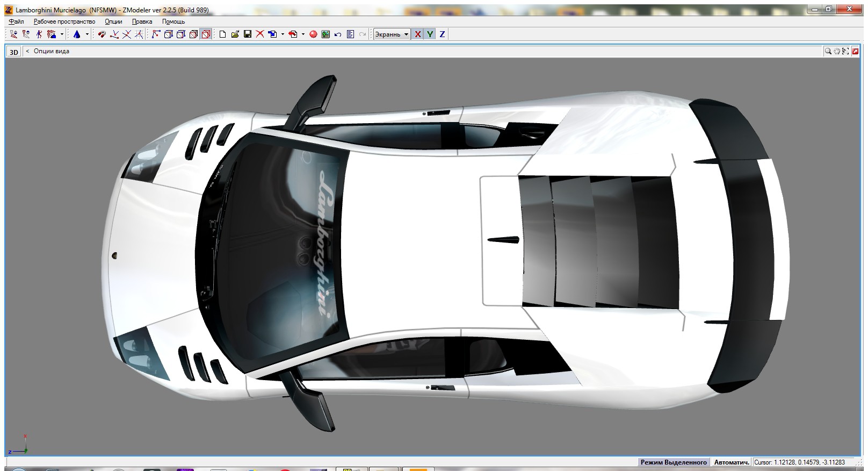Toggle the red X axis button
868x471 pixels.
pos(418,34)
